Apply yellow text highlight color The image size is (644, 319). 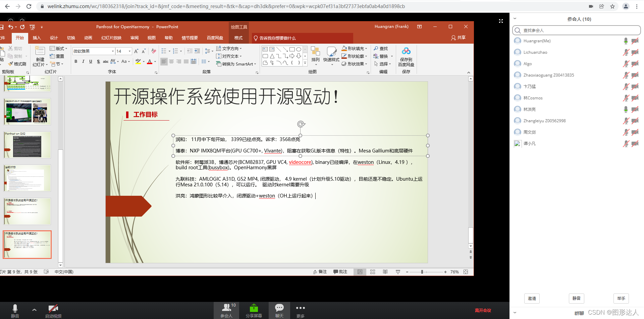coord(138,61)
